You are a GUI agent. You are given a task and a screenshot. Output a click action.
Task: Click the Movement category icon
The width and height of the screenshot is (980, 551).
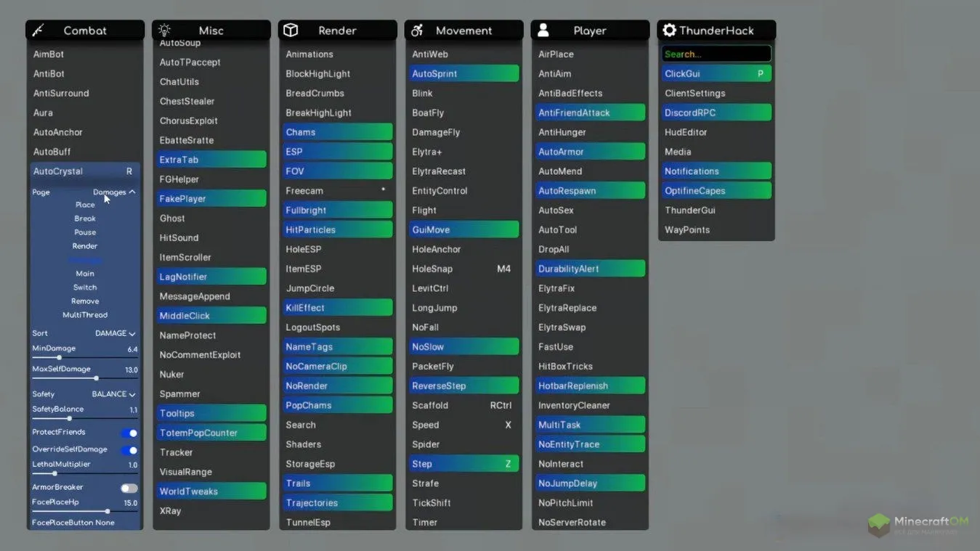[x=417, y=30]
